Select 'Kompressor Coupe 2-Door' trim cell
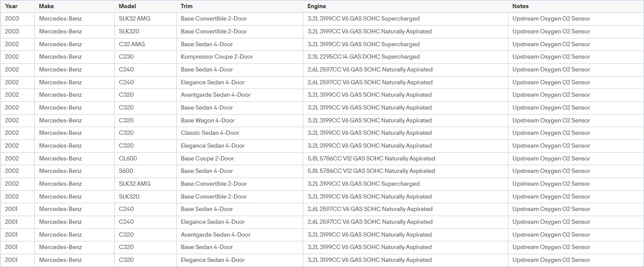The image size is (644, 267). pos(217,57)
